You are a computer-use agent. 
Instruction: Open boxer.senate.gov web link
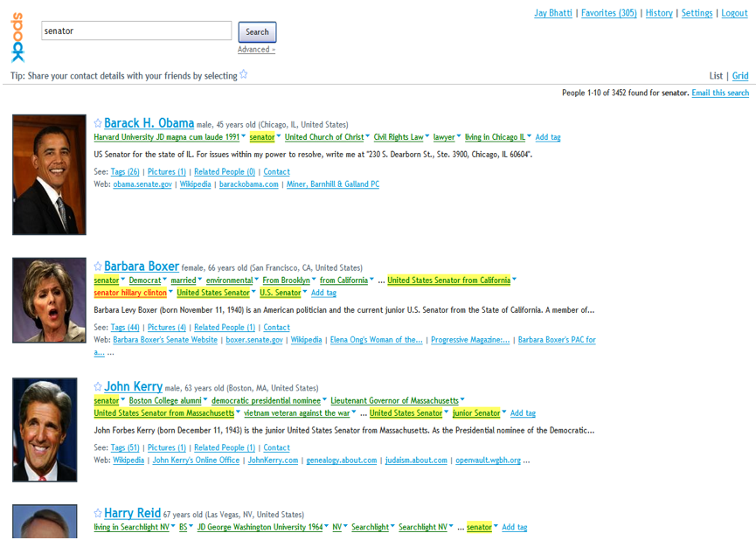[254, 340]
